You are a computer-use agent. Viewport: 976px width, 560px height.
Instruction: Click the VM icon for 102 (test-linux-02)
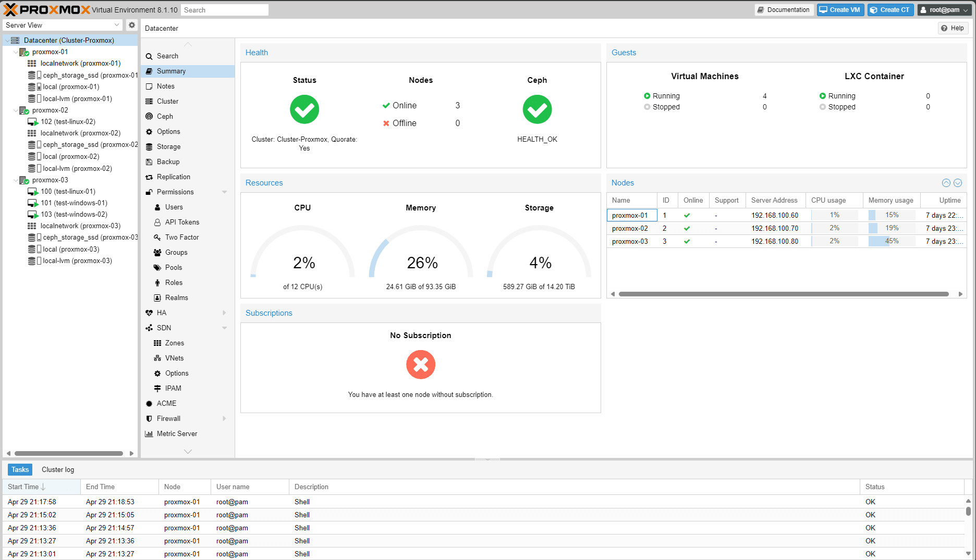[33, 122]
